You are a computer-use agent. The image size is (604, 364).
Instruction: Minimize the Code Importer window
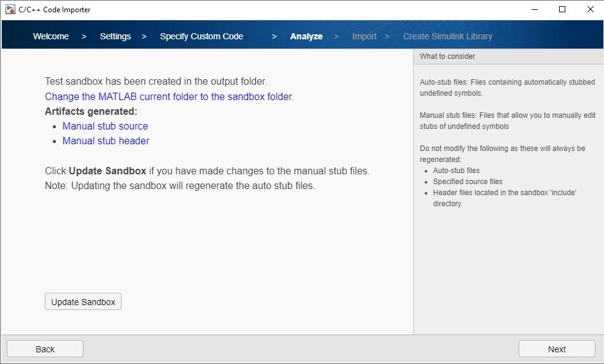click(535, 9)
